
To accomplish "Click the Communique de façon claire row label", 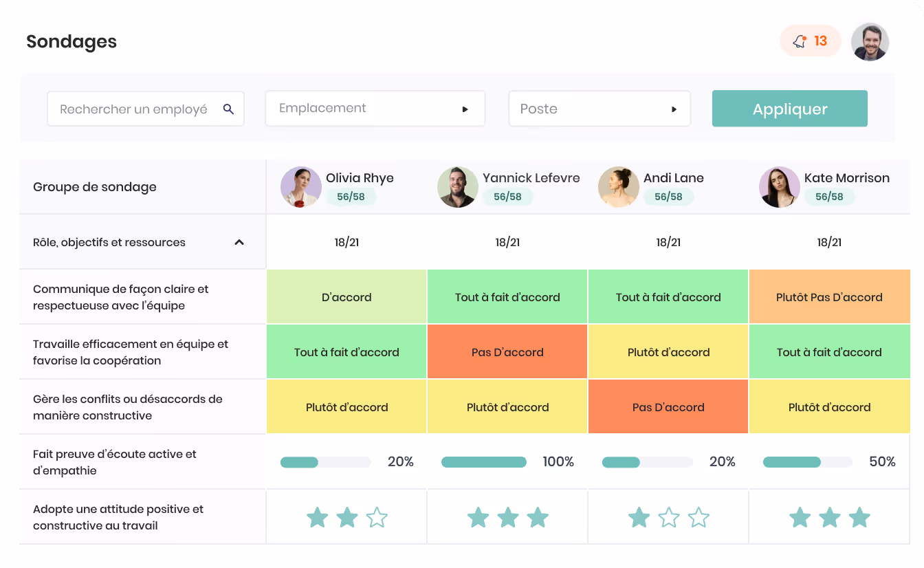I will [x=121, y=297].
